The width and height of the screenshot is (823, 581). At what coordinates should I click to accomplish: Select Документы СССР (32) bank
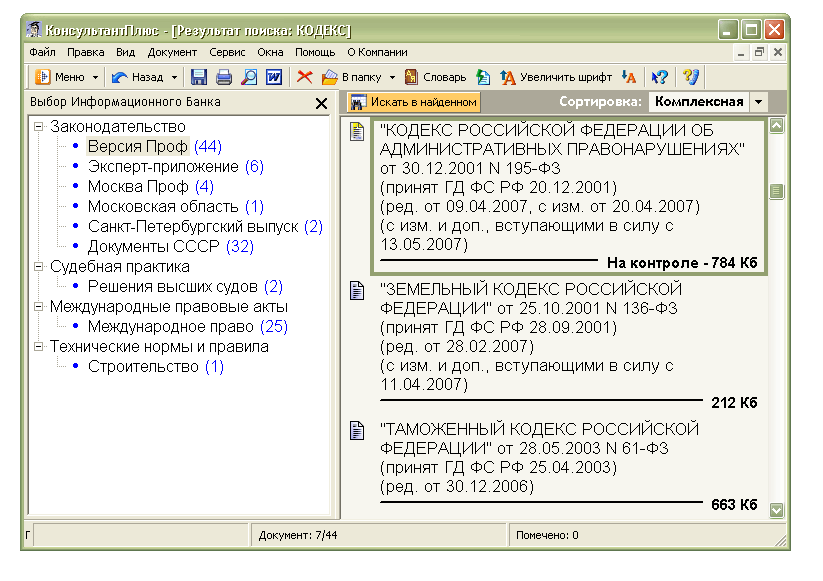coord(170,246)
